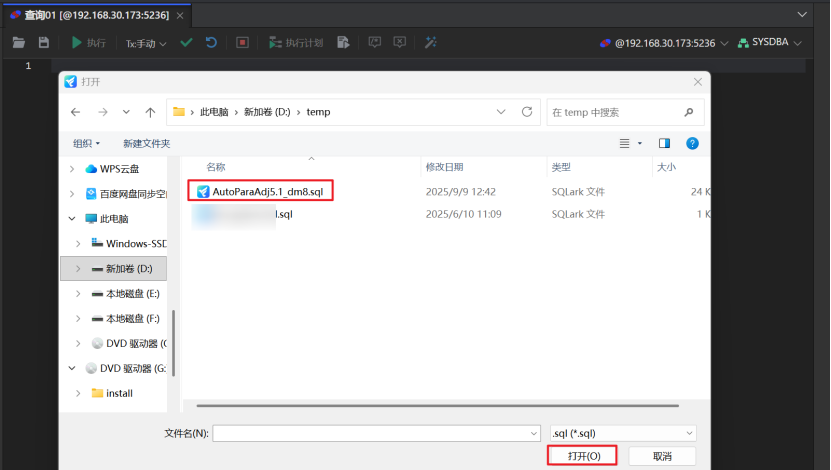Click the magic wand format SQL icon
This screenshot has width=831, height=470.
(430, 42)
